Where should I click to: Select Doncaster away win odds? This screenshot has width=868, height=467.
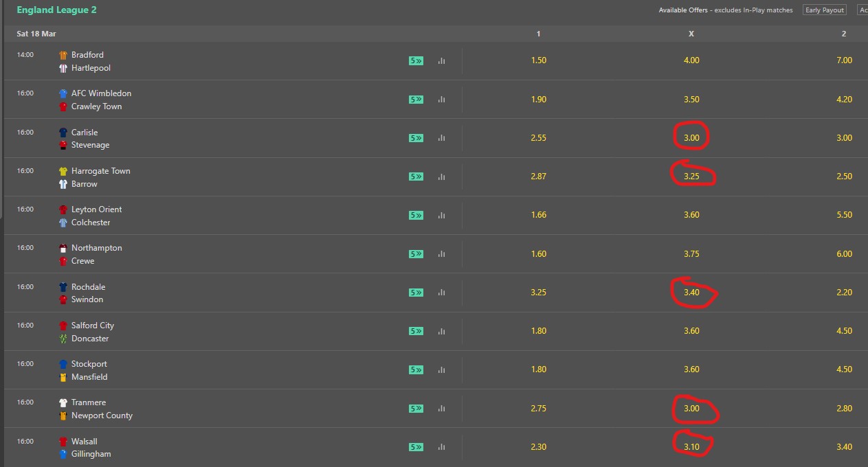click(x=844, y=331)
